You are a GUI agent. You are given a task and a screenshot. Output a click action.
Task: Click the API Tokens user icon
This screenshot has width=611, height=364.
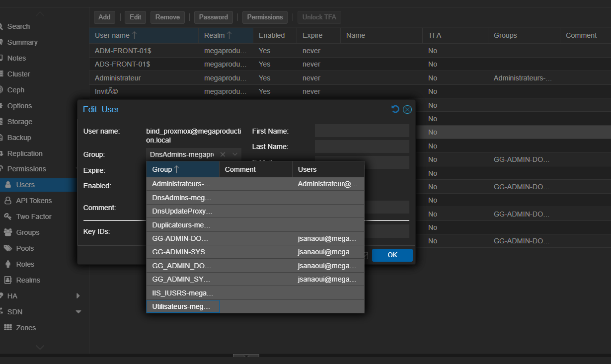pos(7,201)
